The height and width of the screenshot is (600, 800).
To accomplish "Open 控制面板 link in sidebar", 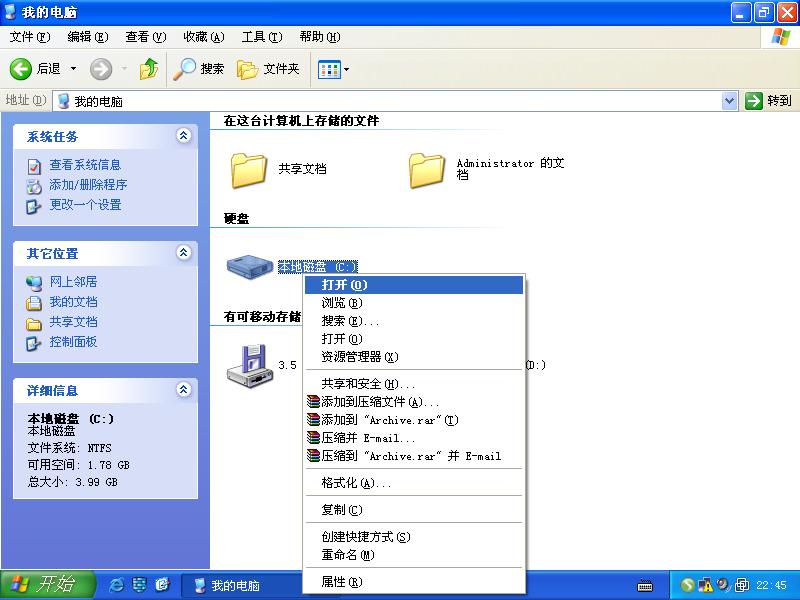I will tap(73, 342).
